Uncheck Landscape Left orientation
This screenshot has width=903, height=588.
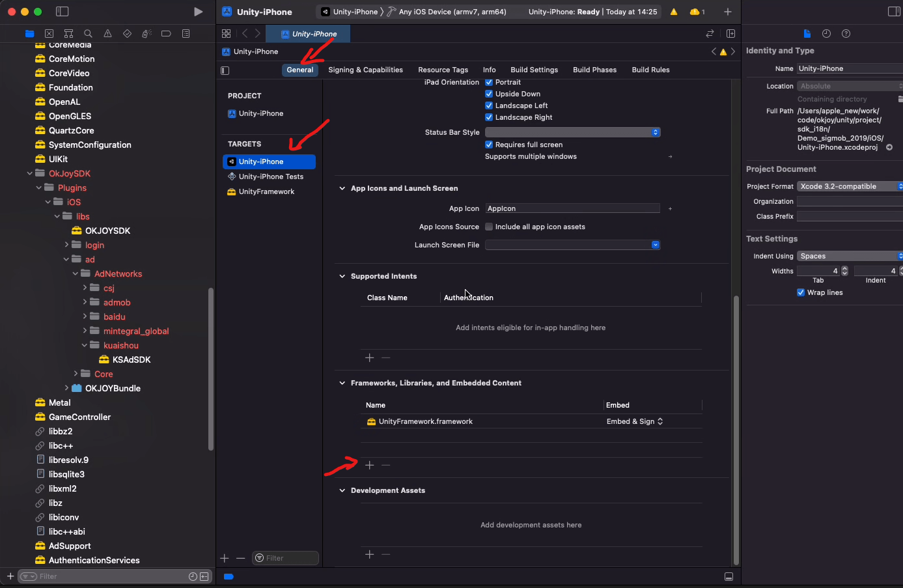(489, 105)
